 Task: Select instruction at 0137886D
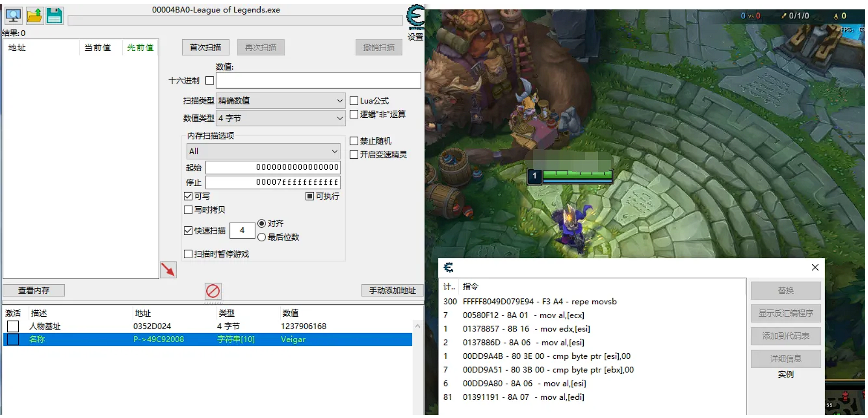coord(593,343)
